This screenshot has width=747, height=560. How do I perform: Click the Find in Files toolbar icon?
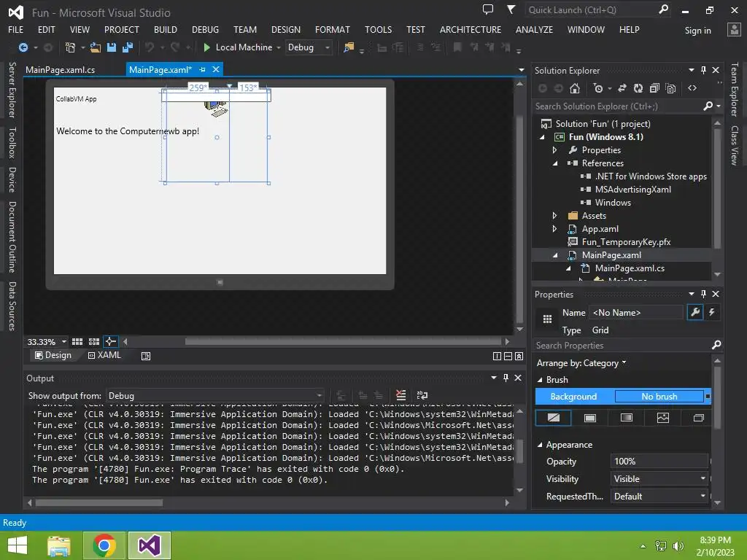[x=349, y=47]
